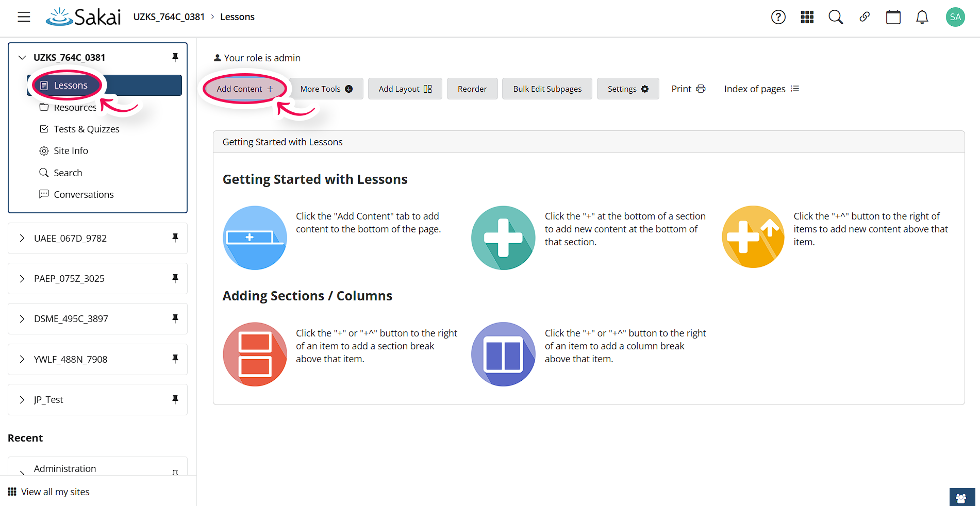Click the direct link icon
This screenshot has width=980, height=506.
[x=865, y=16]
